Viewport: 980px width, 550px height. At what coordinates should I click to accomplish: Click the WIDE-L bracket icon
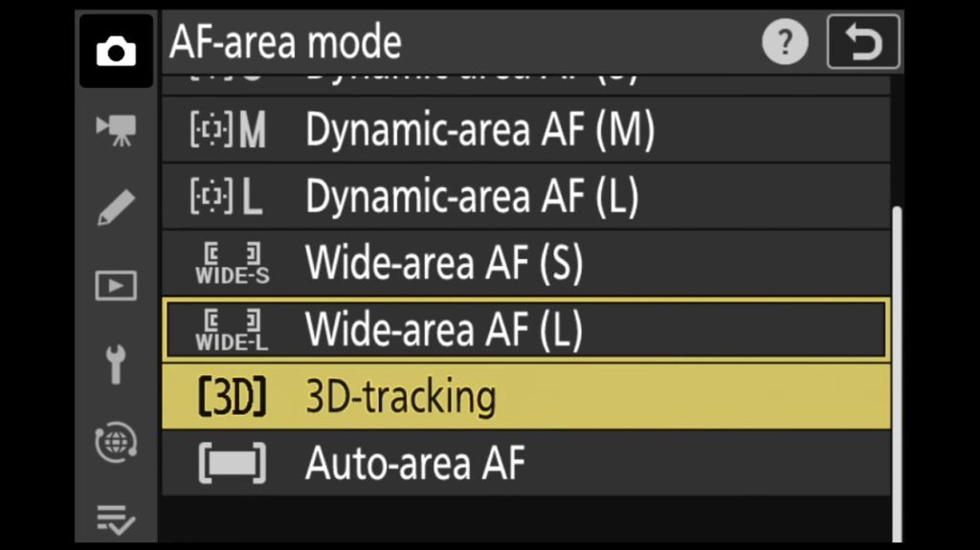(x=232, y=330)
